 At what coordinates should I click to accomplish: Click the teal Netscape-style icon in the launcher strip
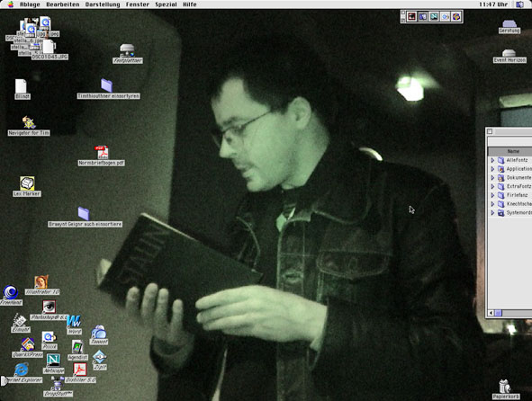pyautogui.click(x=434, y=16)
